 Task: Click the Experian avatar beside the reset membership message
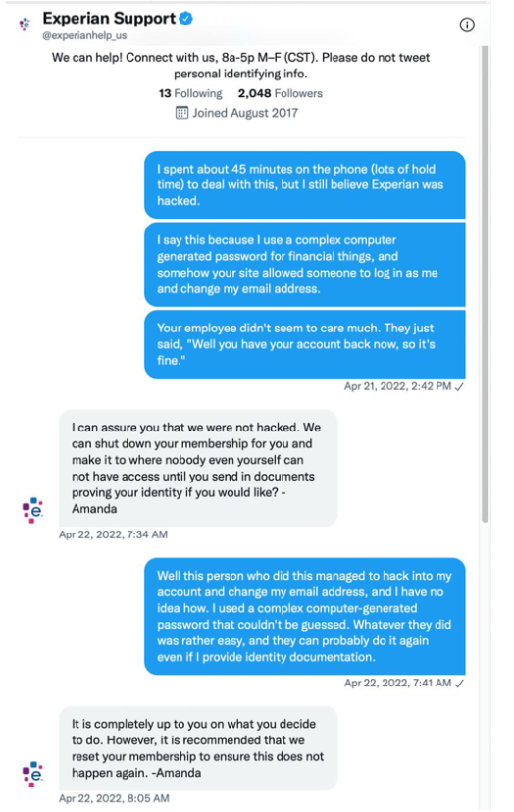pyautogui.click(x=32, y=774)
